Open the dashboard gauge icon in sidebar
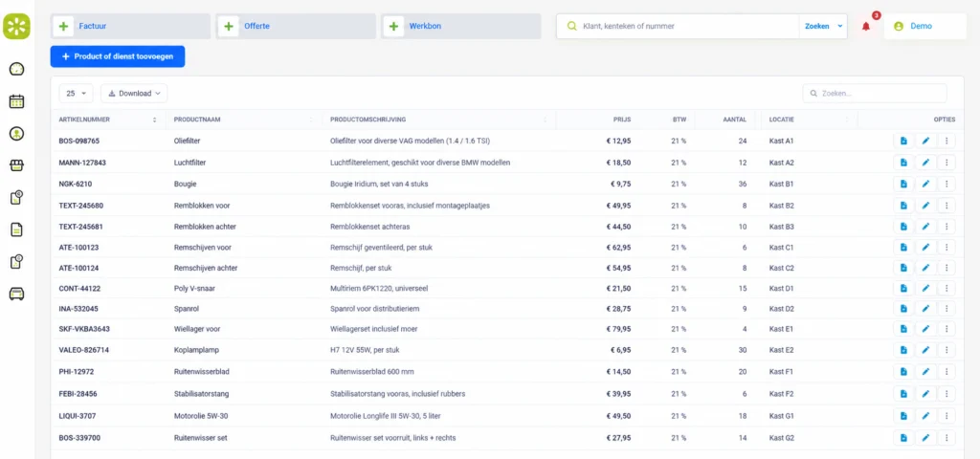The height and width of the screenshot is (459, 980). pyautogui.click(x=16, y=69)
